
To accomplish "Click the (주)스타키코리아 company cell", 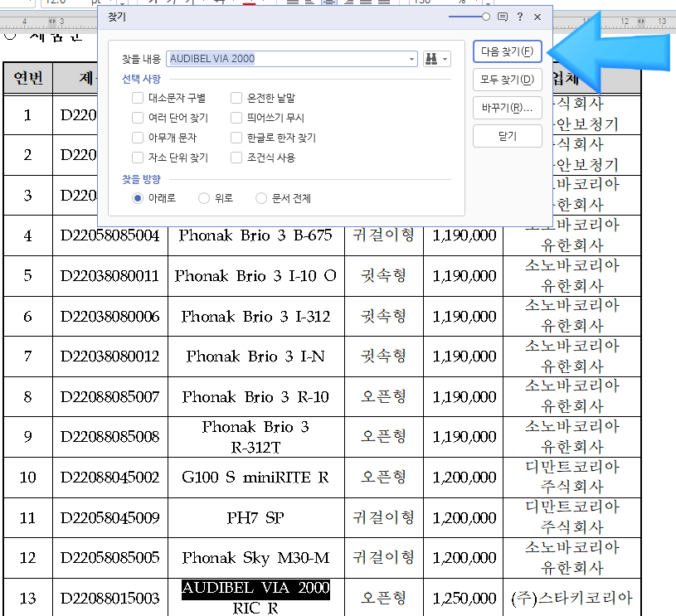I will tap(571, 599).
